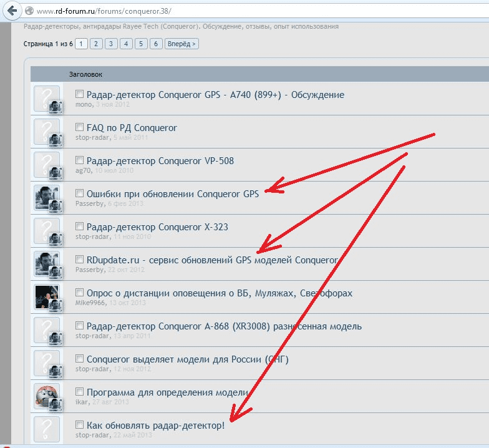
Task: Click author mono under A740 thread
Action: [84, 105]
